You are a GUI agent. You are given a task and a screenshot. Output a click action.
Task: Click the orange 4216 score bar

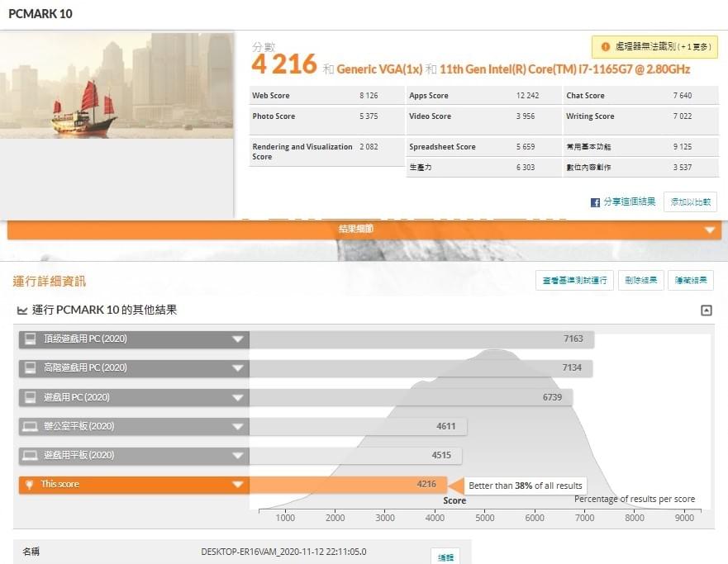tap(348, 485)
